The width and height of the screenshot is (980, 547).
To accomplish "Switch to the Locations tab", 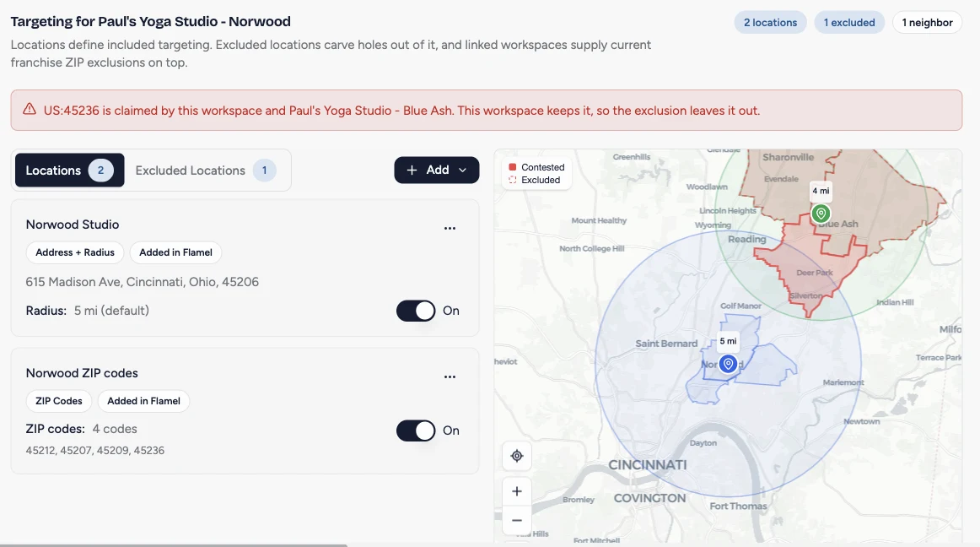I will pos(69,171).
